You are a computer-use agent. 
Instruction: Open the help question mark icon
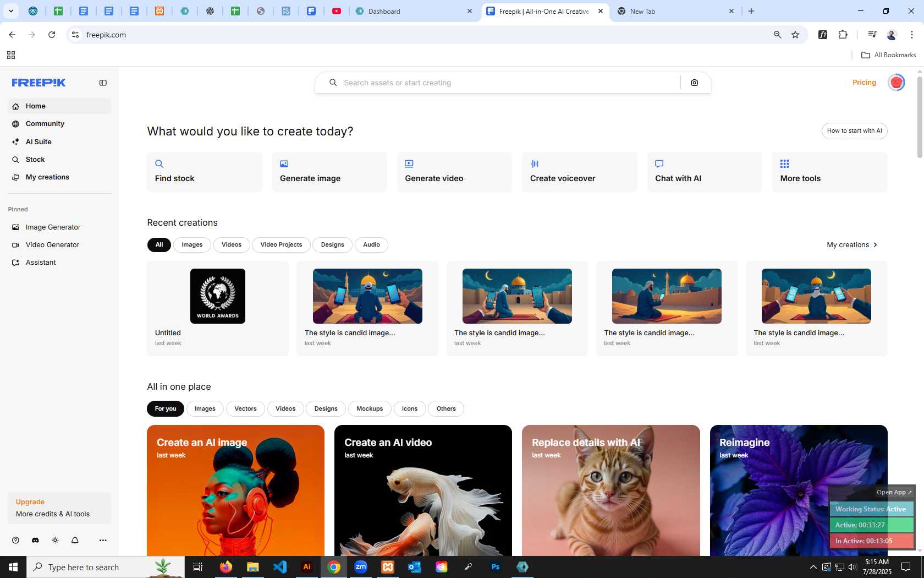(x=15, y=540)
